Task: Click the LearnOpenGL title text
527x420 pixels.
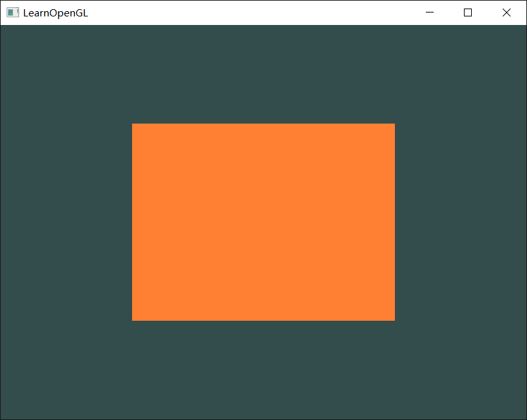Action: click(x=55, y=13)
